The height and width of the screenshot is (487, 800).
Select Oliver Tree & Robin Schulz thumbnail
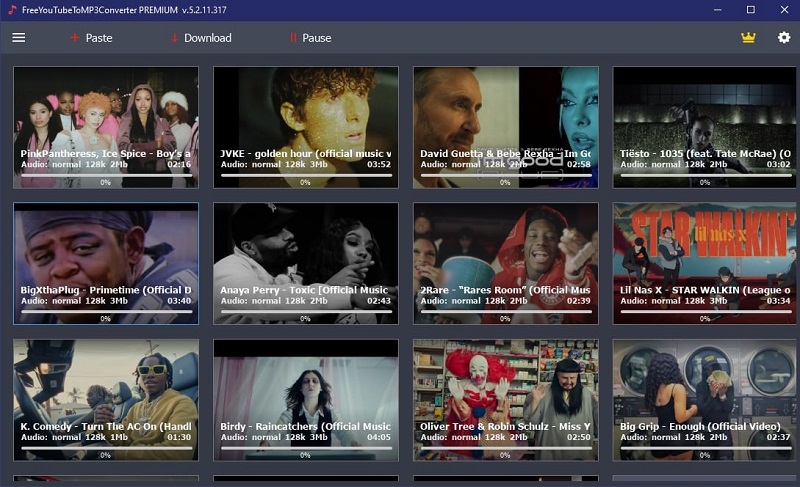(506, 400)
